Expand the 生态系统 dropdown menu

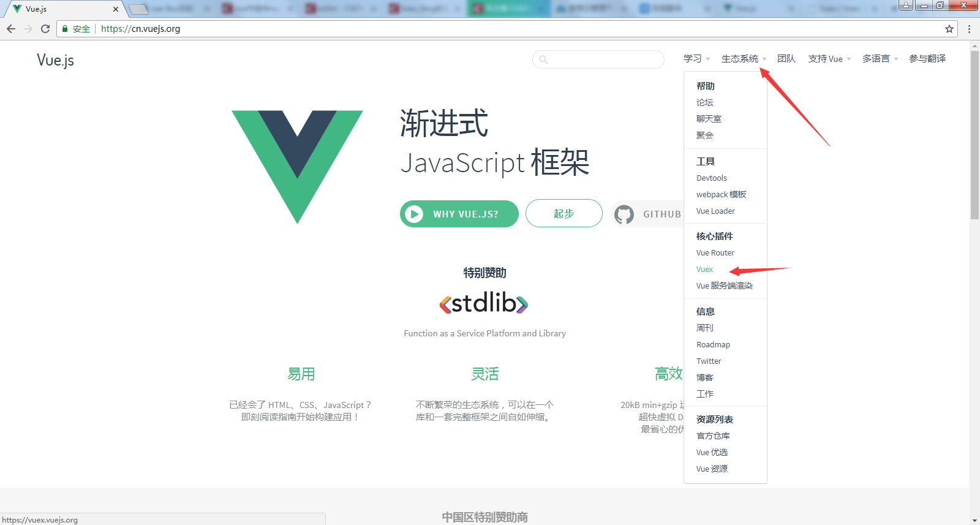(x=744, y=59)
